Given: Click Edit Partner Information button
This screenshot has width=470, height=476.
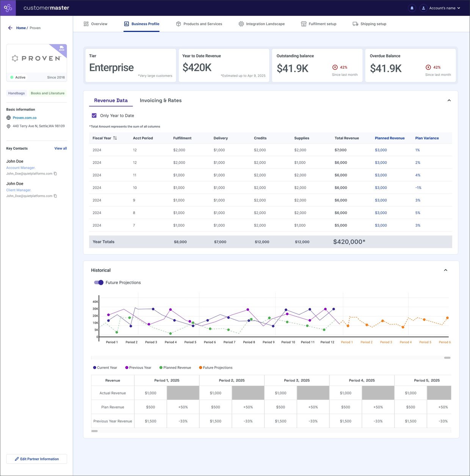Looking at the screenshot, I should point(36,459).
